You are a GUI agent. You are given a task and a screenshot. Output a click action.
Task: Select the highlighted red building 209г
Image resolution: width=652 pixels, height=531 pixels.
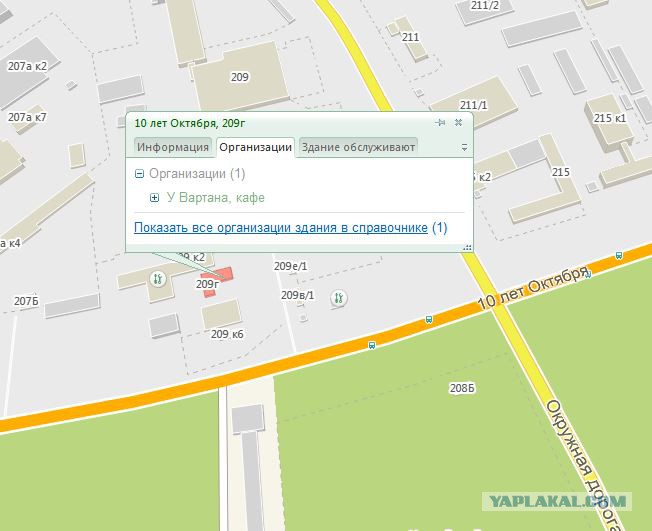point(217,281)
